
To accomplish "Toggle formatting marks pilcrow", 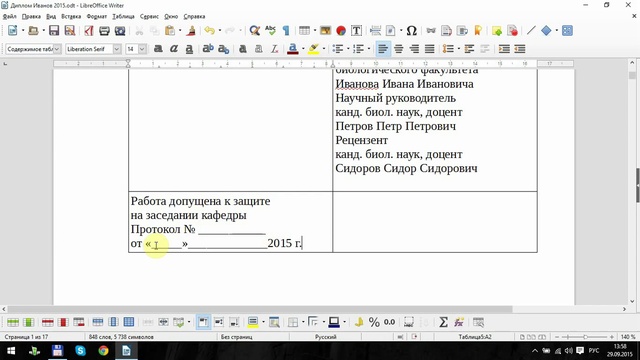I will click(286, 31).
